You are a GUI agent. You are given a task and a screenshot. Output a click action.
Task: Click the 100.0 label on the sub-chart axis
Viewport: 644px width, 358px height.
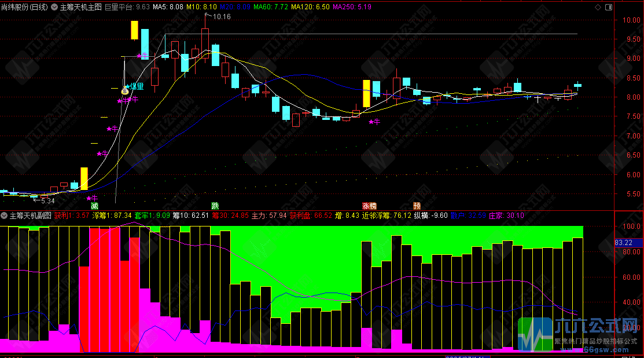[631, 227]
